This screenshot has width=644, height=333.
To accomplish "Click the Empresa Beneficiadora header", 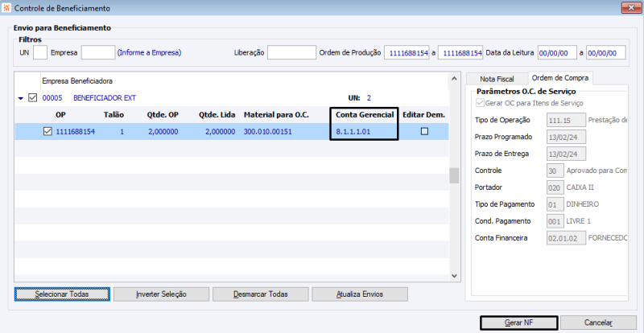I will pyautogui.click(x=77, y=81).
